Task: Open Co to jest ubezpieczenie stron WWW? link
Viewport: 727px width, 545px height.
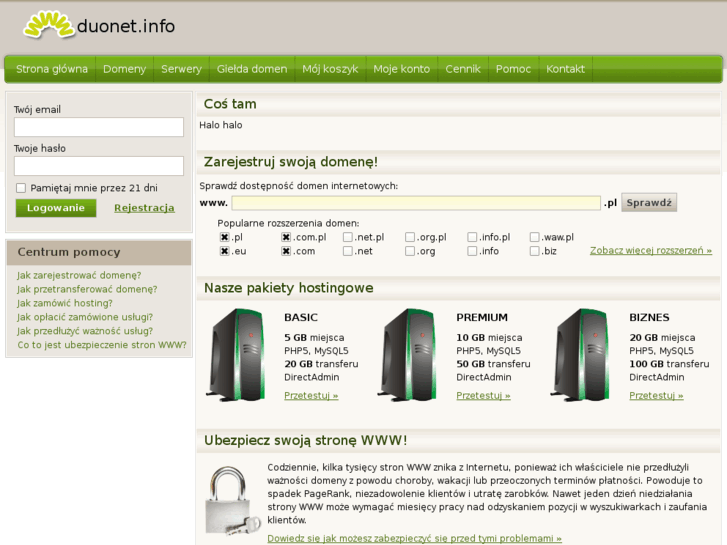Action: click(102, 345)
